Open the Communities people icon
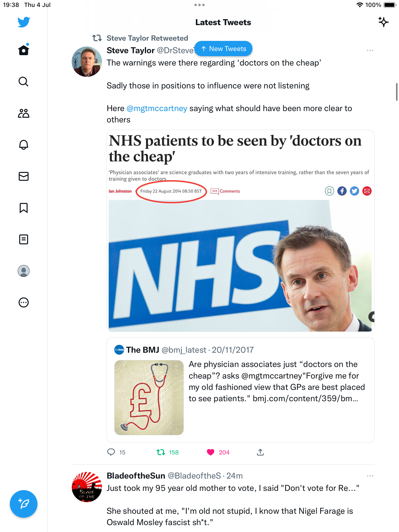399x532 pixels. click(x=24, y=113)
